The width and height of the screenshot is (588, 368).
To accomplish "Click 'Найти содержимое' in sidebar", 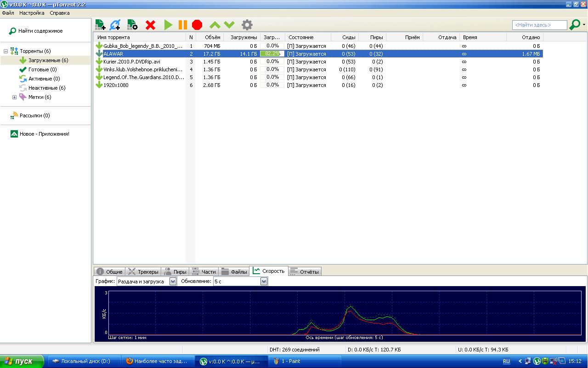I will click(x=40, y=31).
